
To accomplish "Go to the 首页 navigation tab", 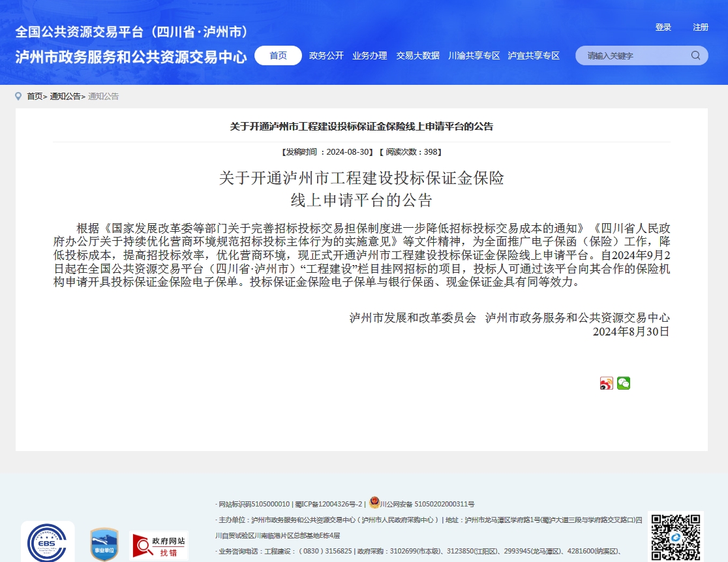I will [x=278, y=55].
